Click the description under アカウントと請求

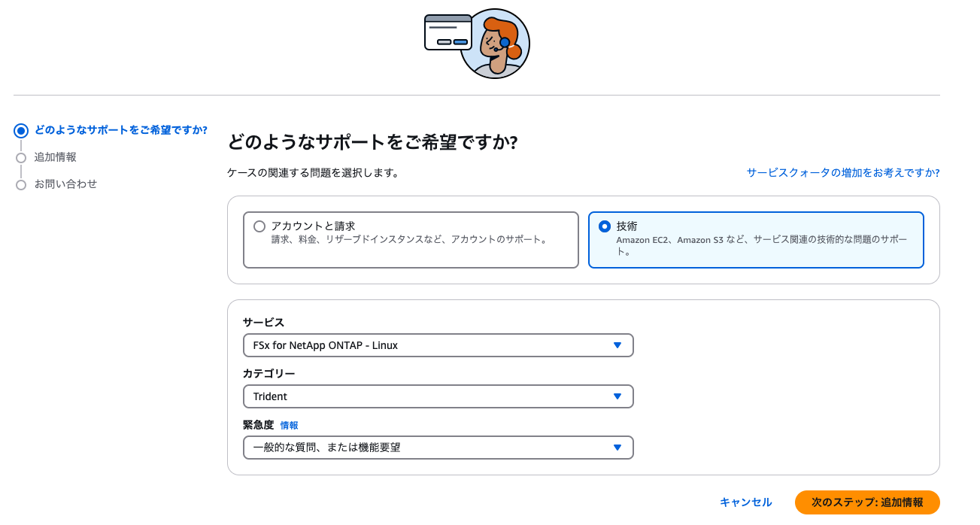pos(411,240)
